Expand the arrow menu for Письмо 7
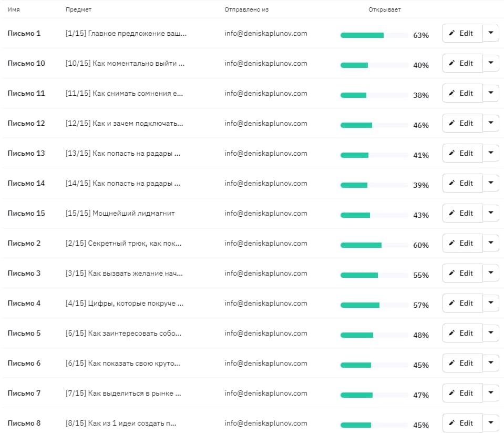 (x=491, y=392)
